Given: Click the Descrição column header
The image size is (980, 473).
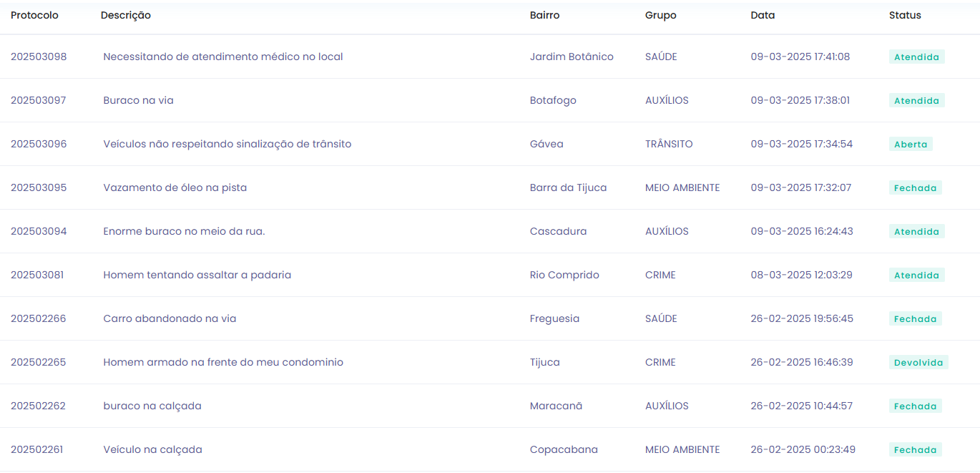Looking at the screenshot, I should click(125, 14).
